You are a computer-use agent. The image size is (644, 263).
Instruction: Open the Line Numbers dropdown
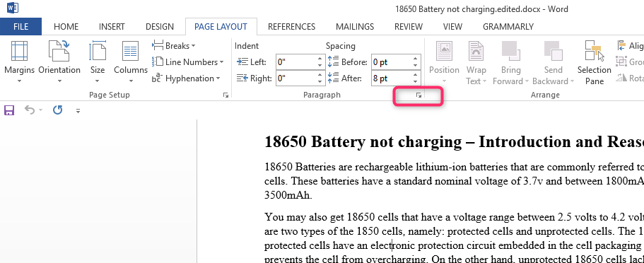click(188, 62)
